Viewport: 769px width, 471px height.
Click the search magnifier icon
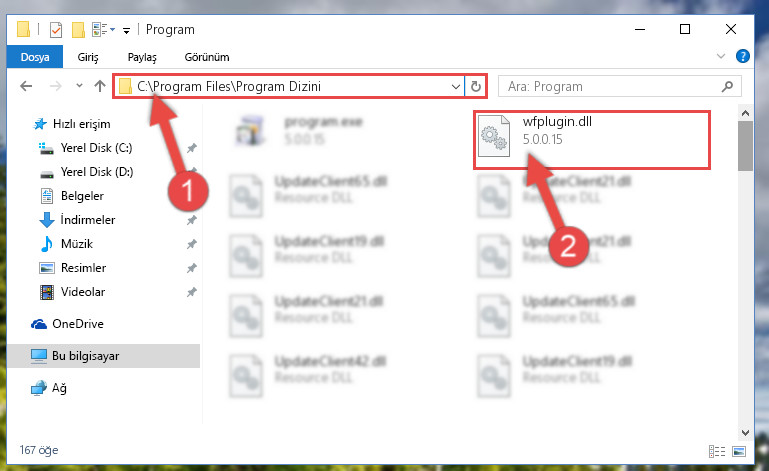coord(727,86)
